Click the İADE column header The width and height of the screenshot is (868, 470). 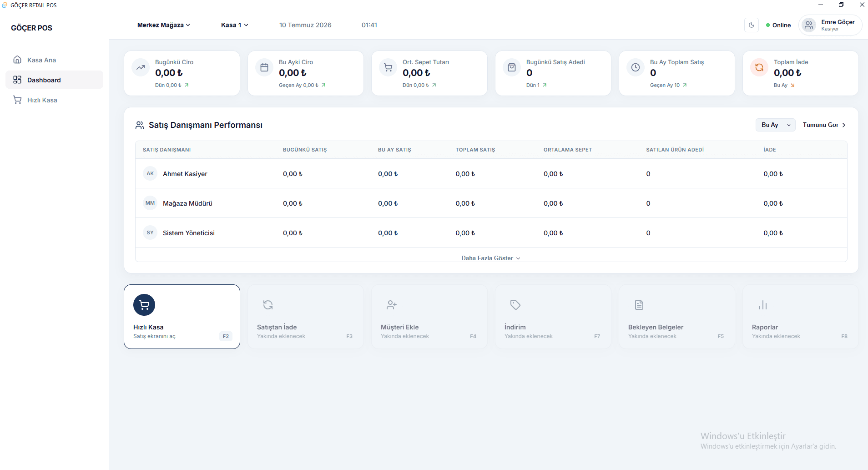tap(770, 150)
